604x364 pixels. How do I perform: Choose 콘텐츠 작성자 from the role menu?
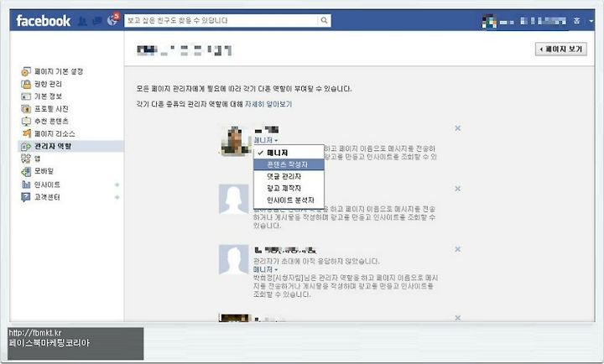[289, 164]
